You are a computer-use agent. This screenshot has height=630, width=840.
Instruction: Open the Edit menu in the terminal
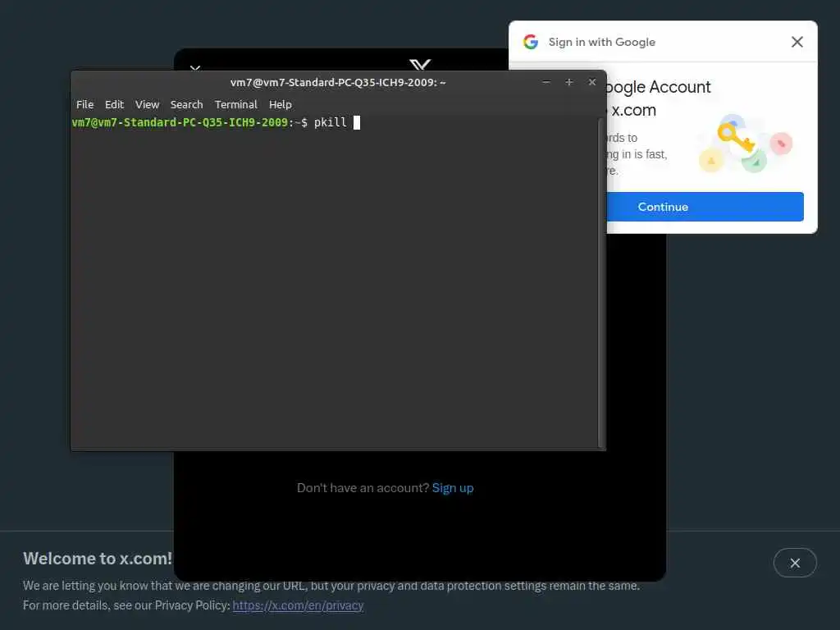114,104
